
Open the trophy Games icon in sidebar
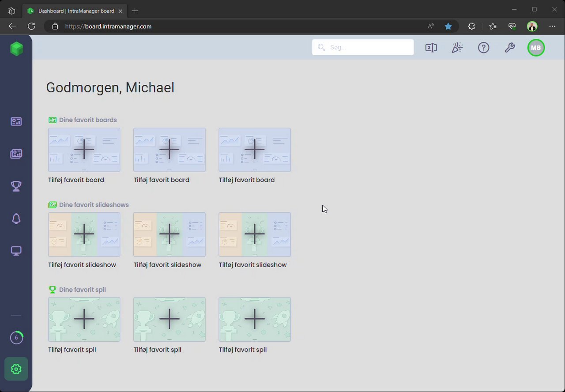pos(16,186)
